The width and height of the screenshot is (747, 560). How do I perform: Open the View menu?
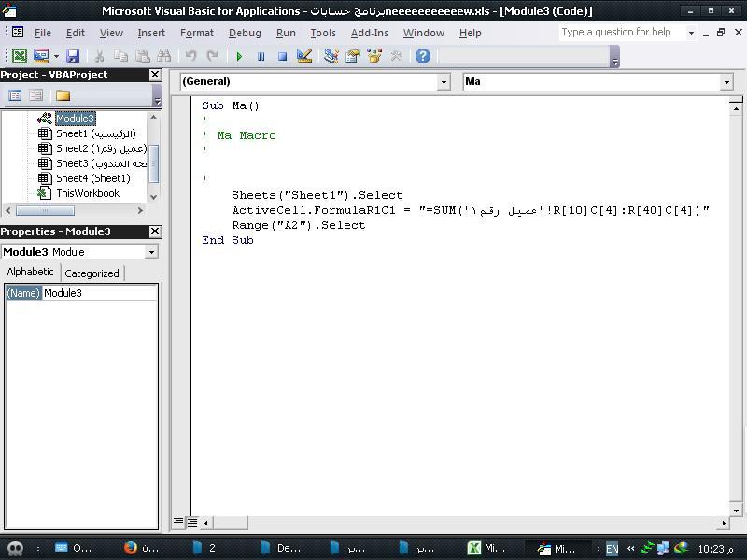click(x=111, y=33)
